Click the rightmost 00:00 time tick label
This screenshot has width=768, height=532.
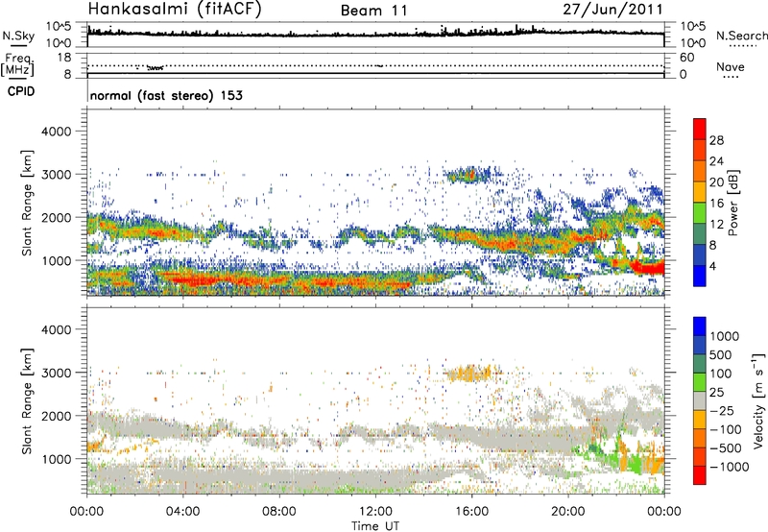point(663,512)
